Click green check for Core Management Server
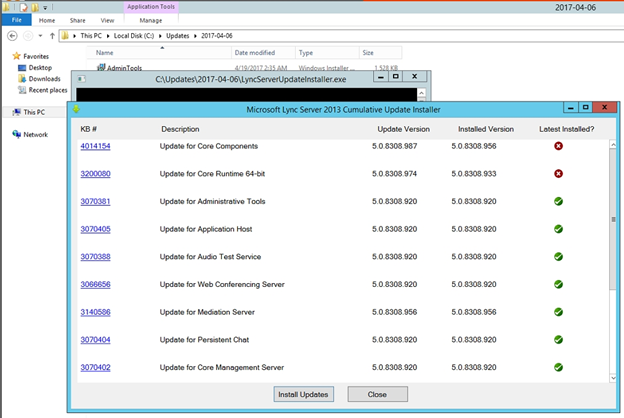This screenshot has height=418, width=624. (x=558, y=367)
